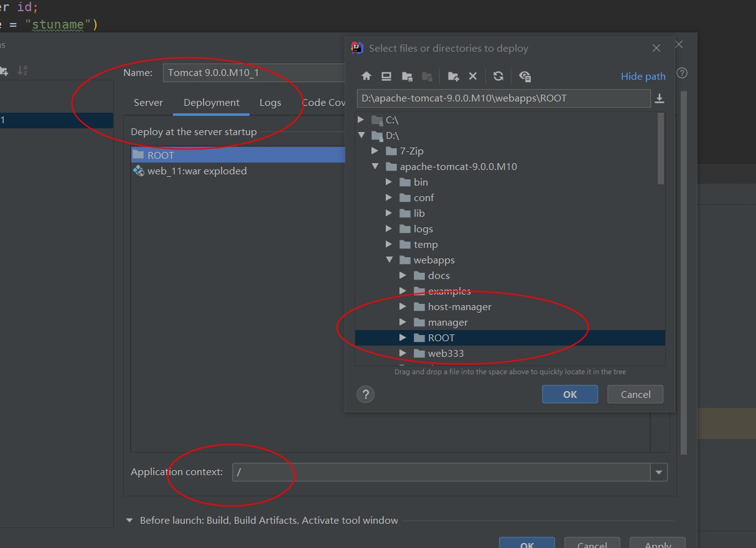
Task: Click the configurations window scrollbar
Action: (683, 272)
